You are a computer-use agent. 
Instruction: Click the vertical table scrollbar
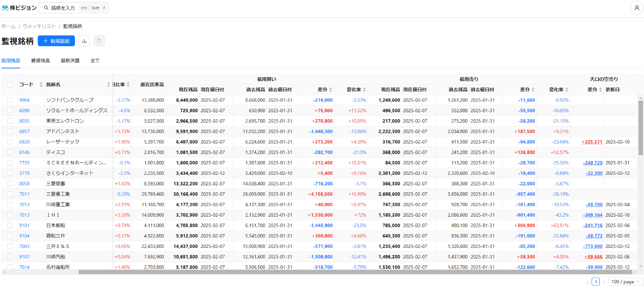640,127
